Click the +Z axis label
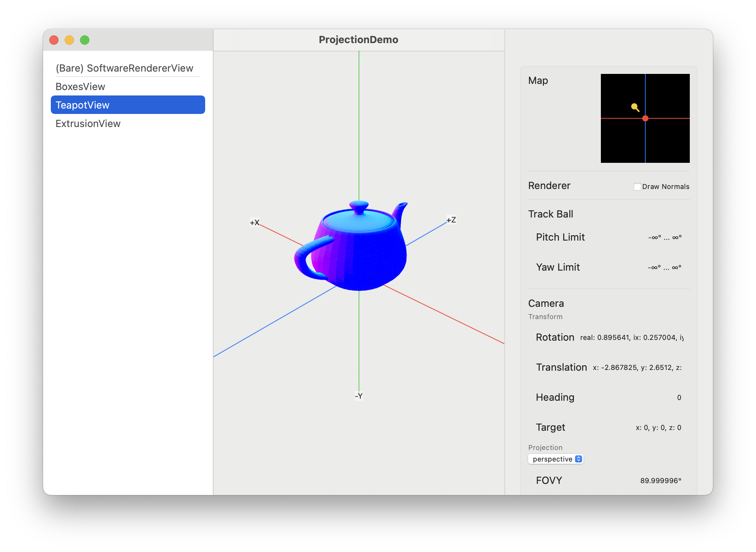Image resolution: width=756 pixels, height=552 pixels. [451, 220]
